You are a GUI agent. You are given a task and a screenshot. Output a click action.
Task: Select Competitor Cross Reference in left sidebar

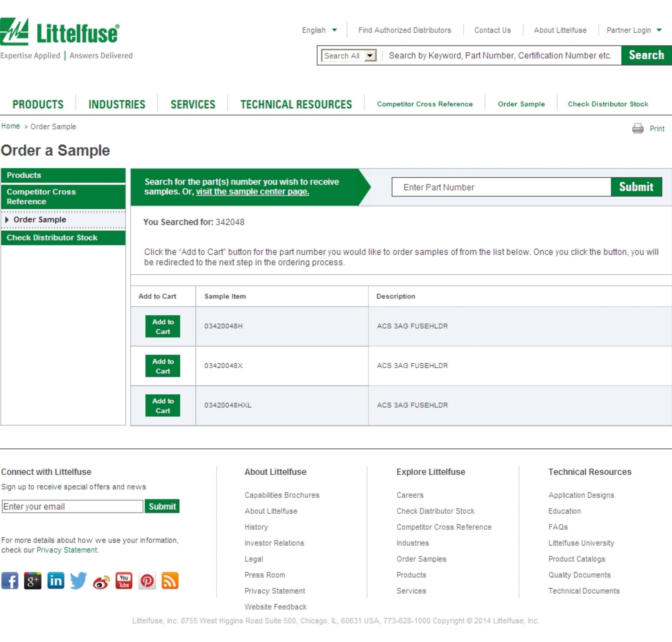click(x=63, y=197)
